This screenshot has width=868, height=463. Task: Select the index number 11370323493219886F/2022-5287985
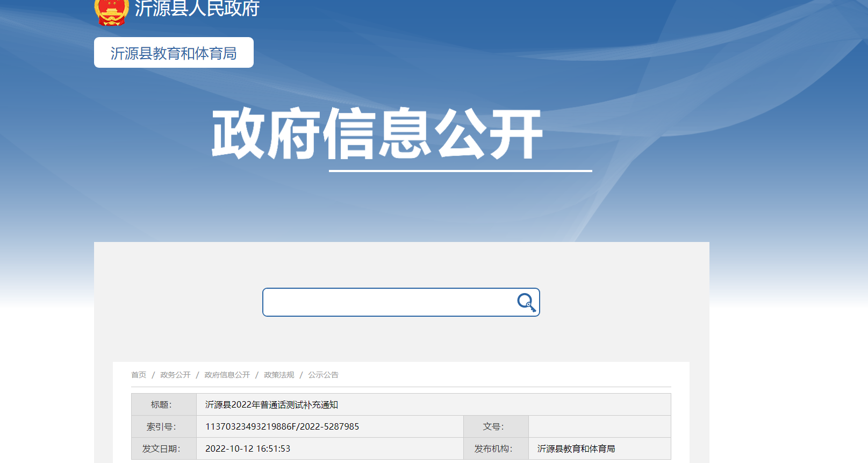[x=282, y=426]
